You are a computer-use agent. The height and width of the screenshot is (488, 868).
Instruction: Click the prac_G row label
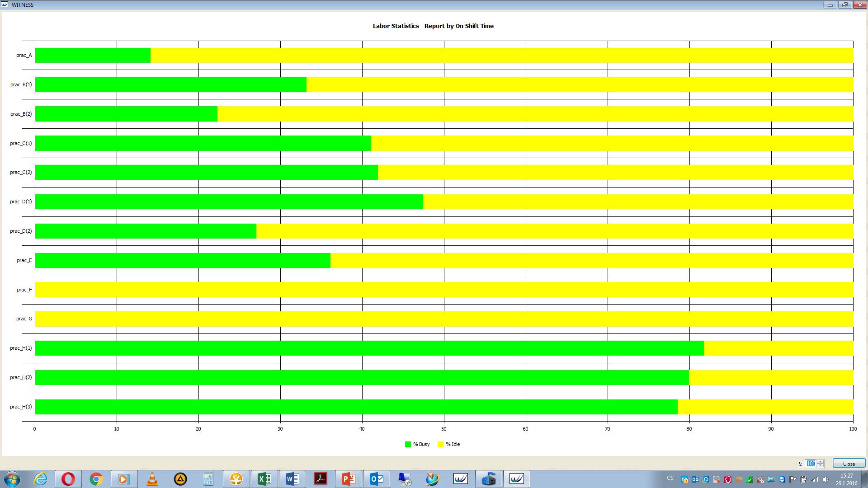(24, 319)
